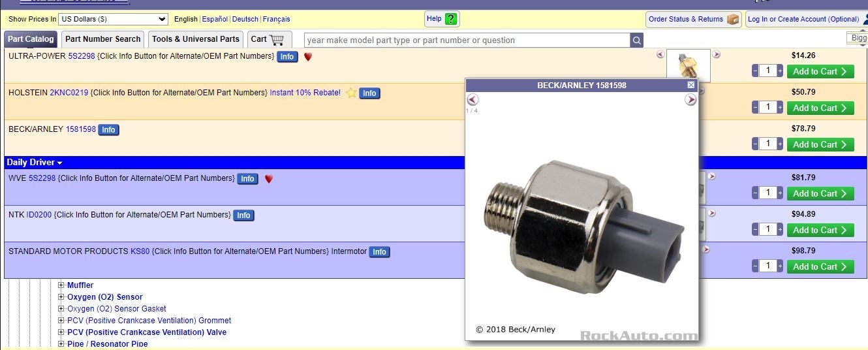Add the $94.89 NTK part to cart
The image size is (868, 350).
pos(820,230)
